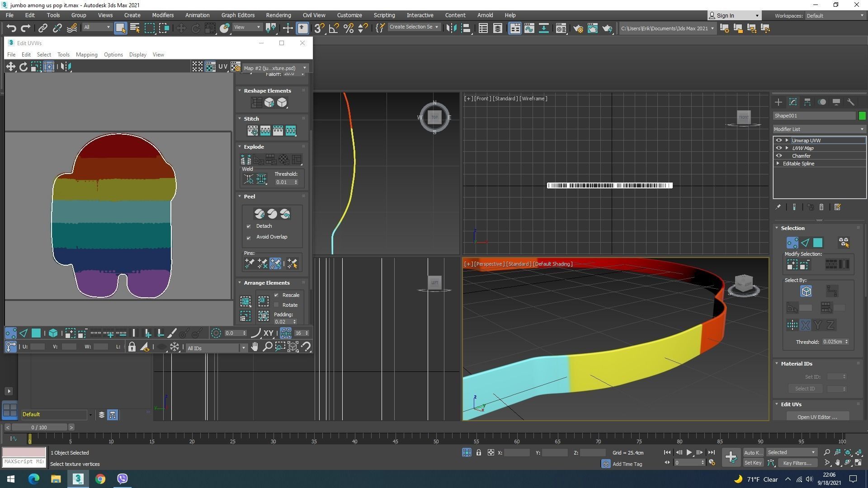Open the All IDs dropdown
The width and height of the screenshot is (868, 488).
[x=216, y=348]
